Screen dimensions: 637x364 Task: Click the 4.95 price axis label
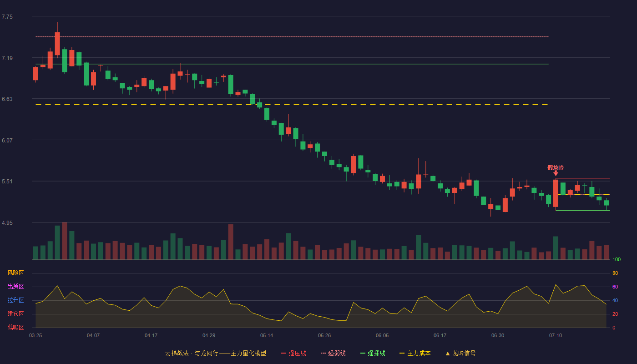coord(7,223)
